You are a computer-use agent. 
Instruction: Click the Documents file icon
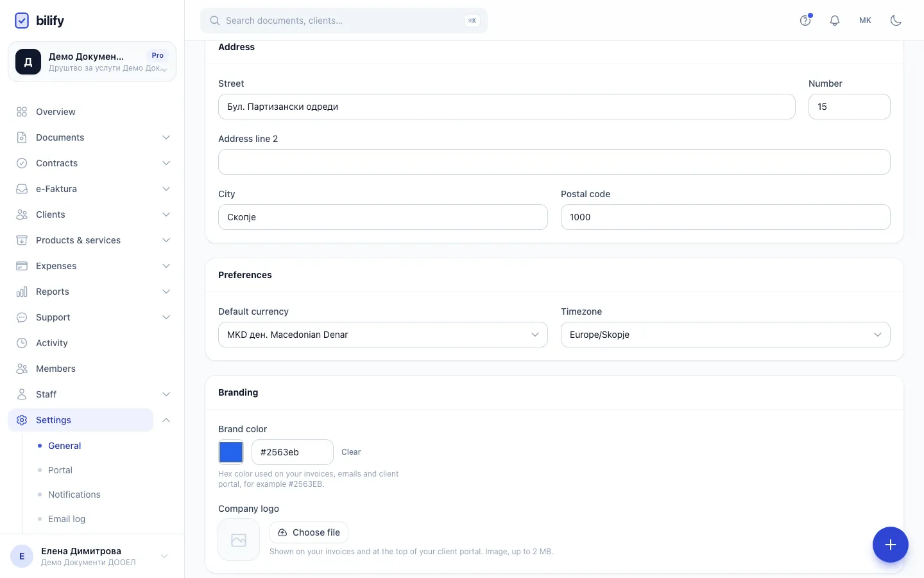click(x=22, y=137)
